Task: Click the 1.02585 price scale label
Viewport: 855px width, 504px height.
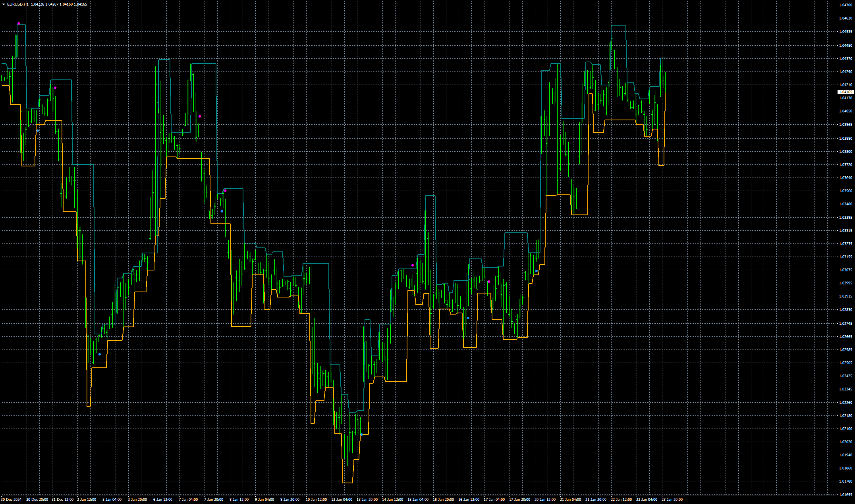Action: [846, 350]
